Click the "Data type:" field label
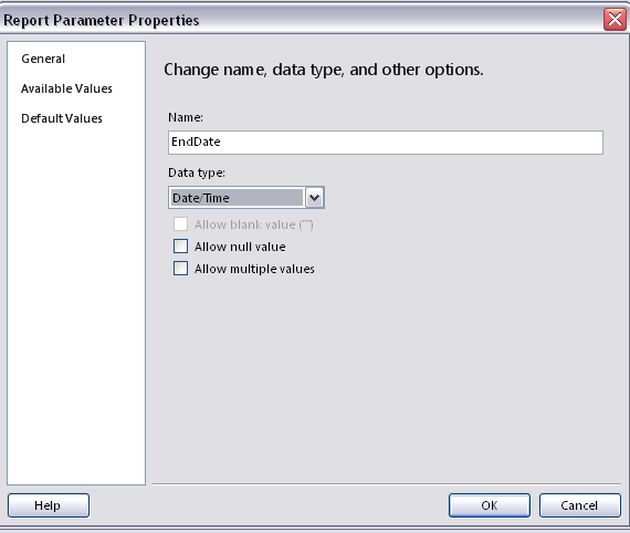The image size is (630, 533). (197, 173)
